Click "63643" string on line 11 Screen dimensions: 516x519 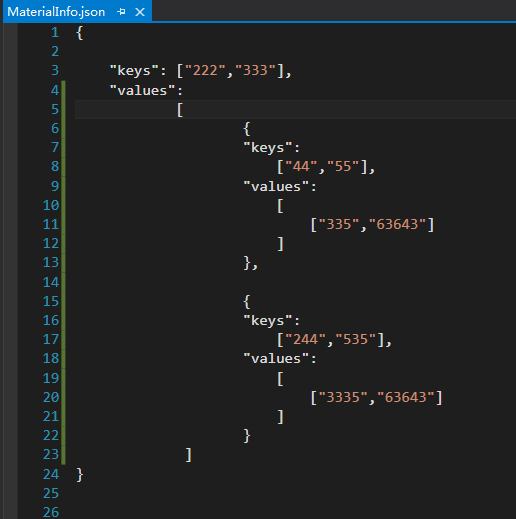point(397,224)
